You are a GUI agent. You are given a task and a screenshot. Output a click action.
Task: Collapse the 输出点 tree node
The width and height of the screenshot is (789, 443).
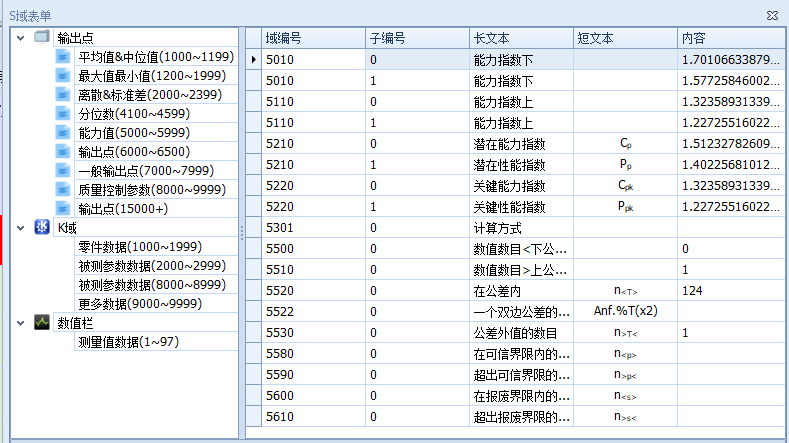(x=19, y=38)
